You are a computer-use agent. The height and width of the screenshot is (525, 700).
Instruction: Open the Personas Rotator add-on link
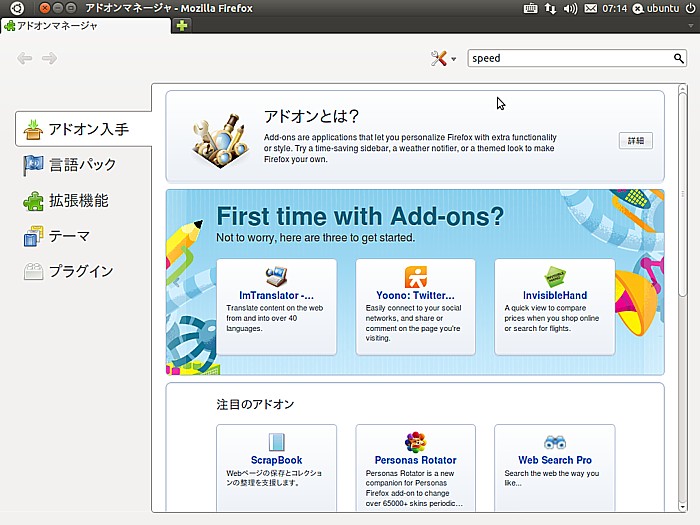click(416, 460)
